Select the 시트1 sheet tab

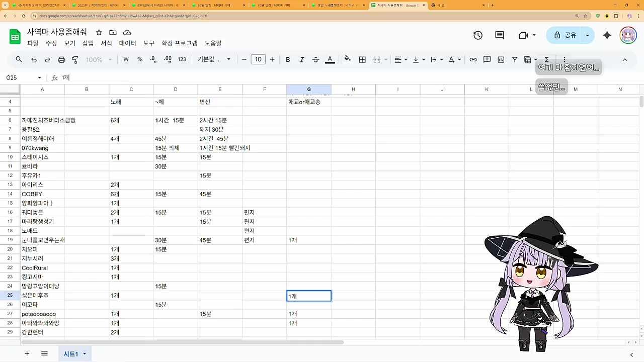point(74,354)
